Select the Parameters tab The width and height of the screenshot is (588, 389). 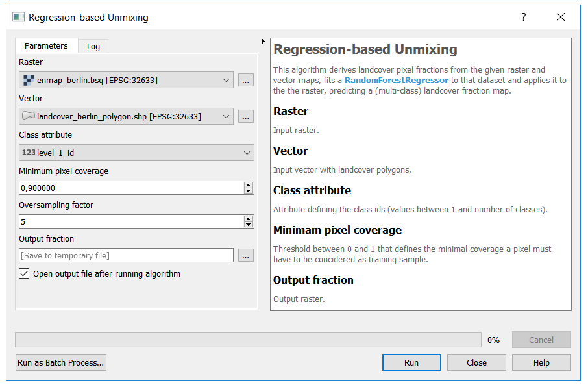47,45
